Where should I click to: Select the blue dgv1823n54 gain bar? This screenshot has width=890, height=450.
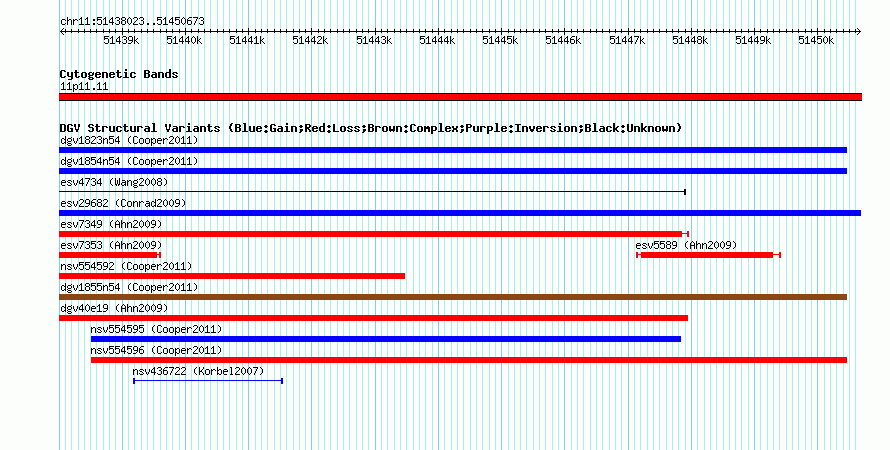(453, 150)
